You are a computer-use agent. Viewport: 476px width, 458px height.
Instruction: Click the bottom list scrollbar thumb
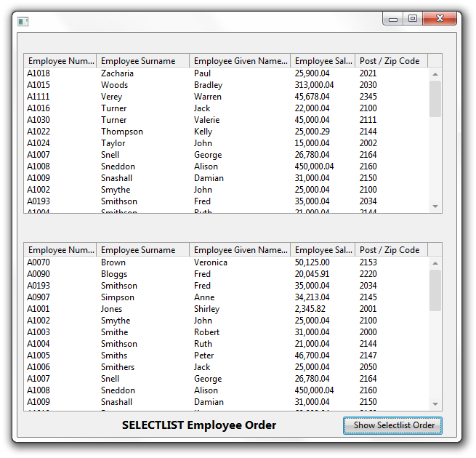(435, 290)
